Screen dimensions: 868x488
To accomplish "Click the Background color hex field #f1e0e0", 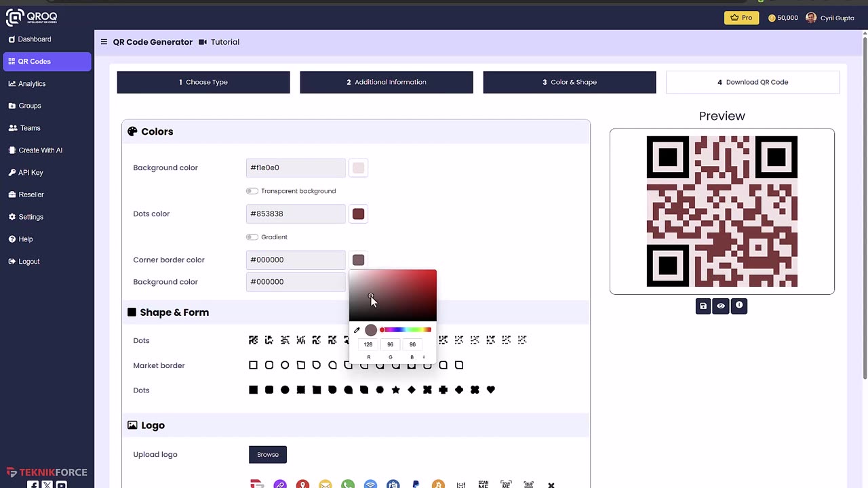I will pyautogui.click(x=296, y=167).
